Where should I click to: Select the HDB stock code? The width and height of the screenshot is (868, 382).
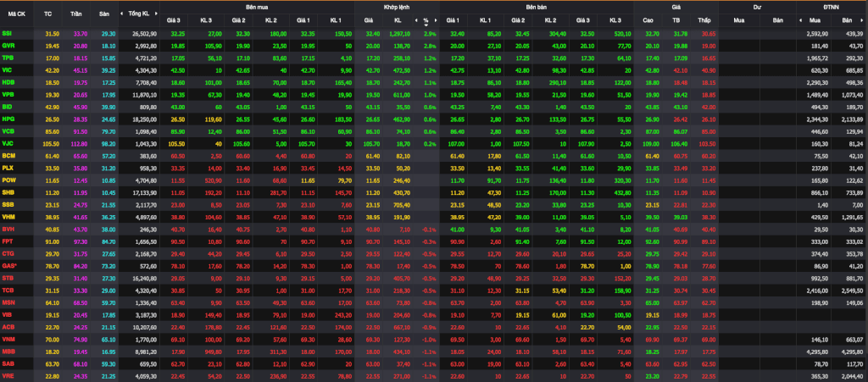[8, 82]
